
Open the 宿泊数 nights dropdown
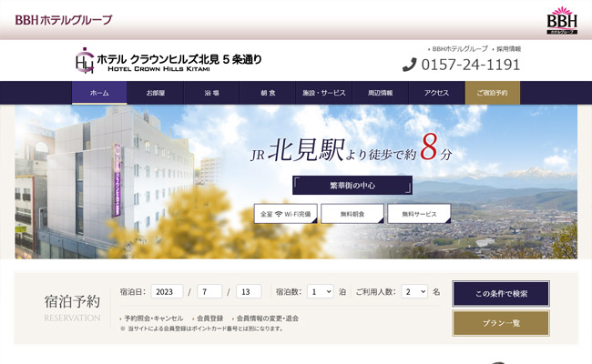321,291
